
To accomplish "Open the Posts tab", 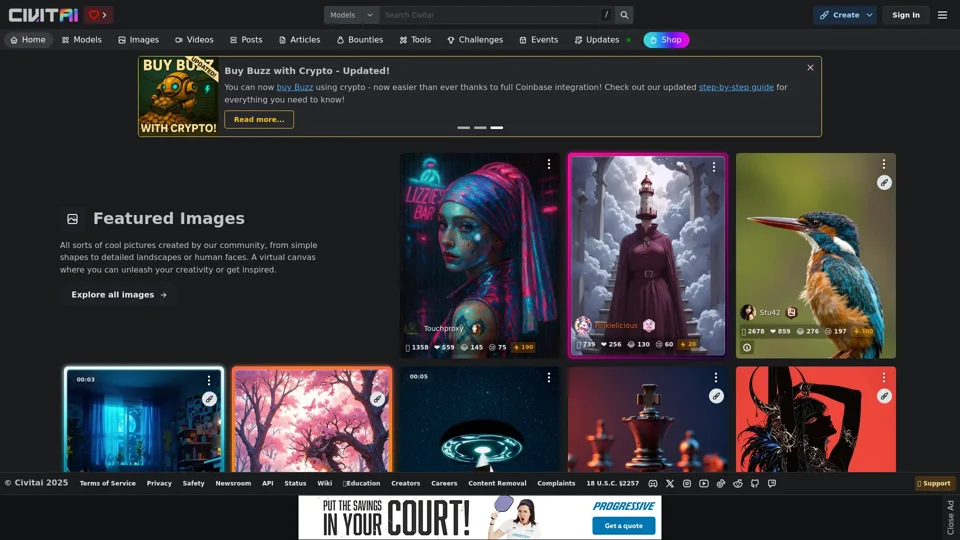I will click(246, 40).
